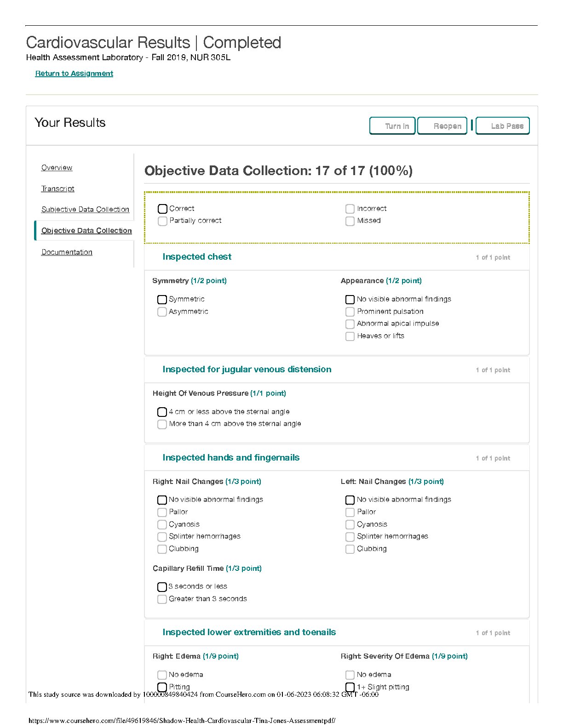Screen dimensions: 563x728
Task: Collapse Inspected for jugular venous distension section
Action: click(x=337, y=370)
